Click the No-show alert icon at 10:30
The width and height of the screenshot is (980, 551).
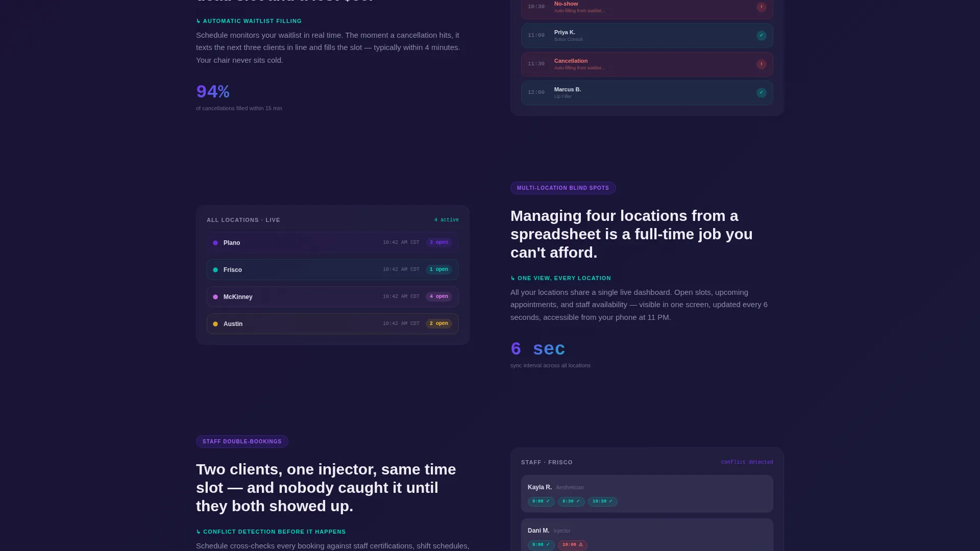pyautogui.click(x=761, y=7)
